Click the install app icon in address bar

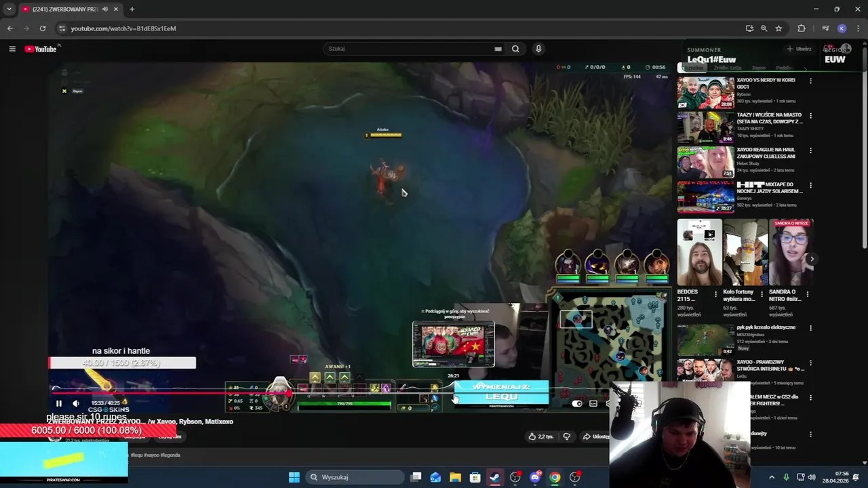pyautogui.click(x=749, y=28)
